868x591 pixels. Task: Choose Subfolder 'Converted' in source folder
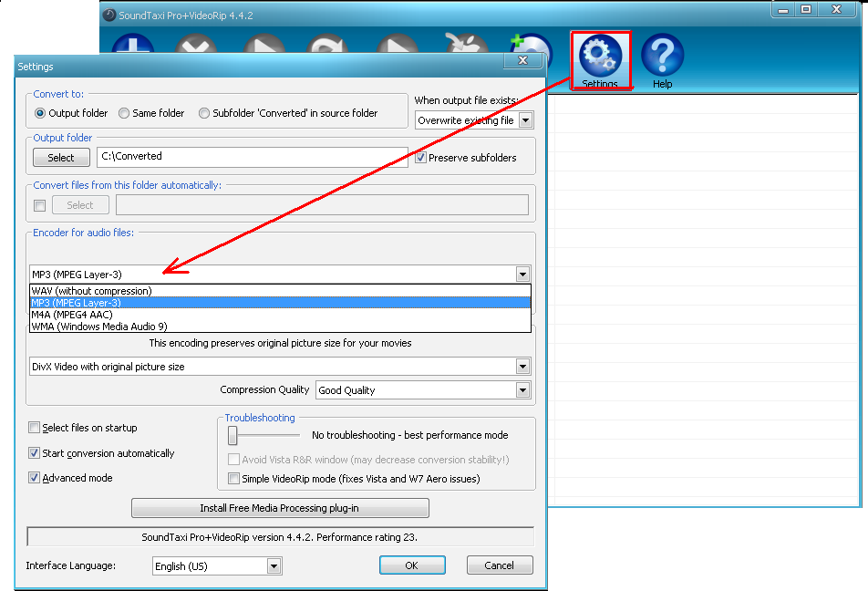coord(288,113)
